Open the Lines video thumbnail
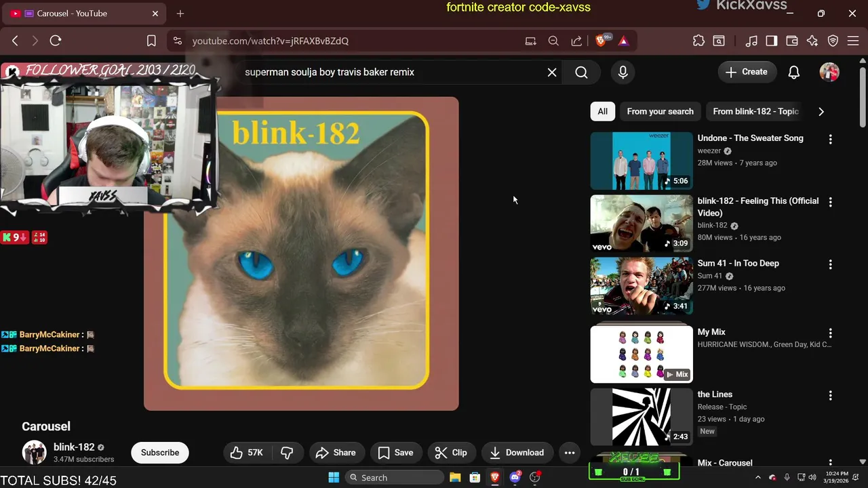This screenshot has width=868, height=488. [642, 417]
